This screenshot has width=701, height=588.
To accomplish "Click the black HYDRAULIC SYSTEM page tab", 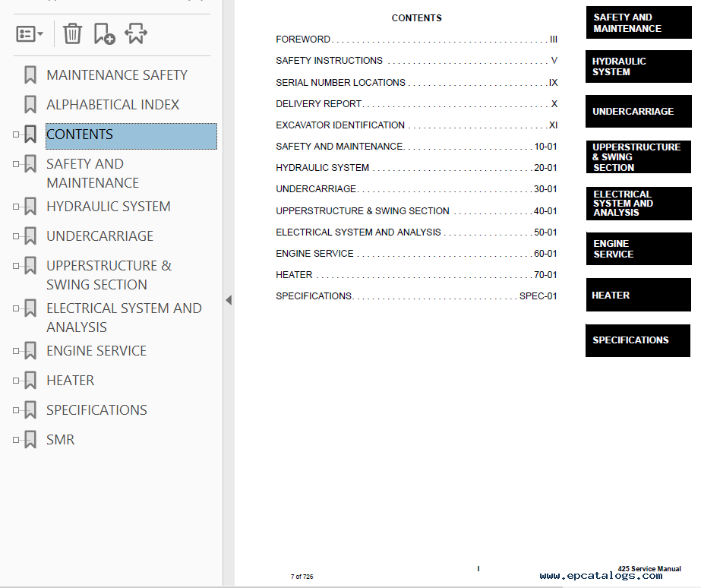I will click(638, 67).
